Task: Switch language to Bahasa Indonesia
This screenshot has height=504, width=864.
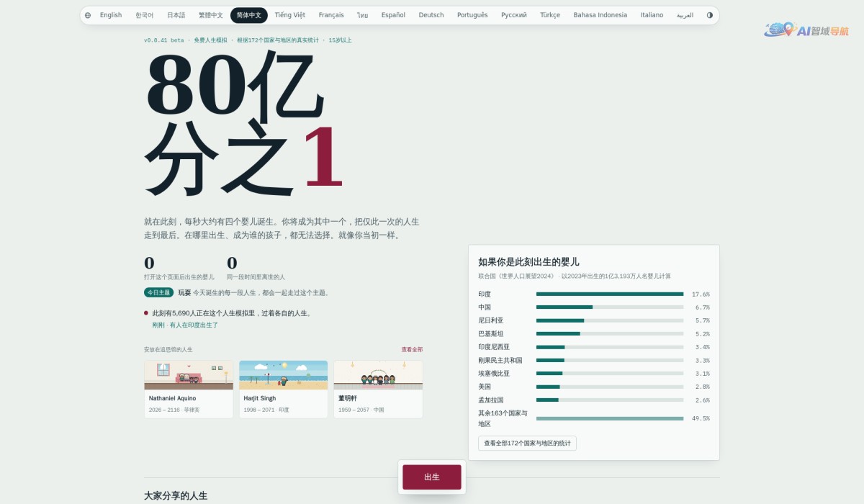Action: click(600, 15)
